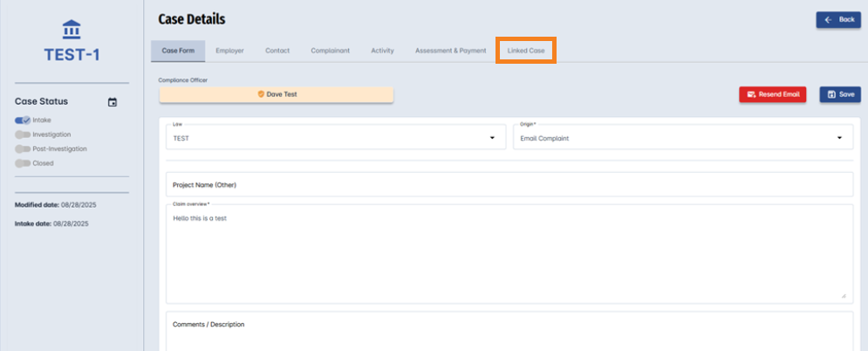Click the TEST-1 case title

coord(72,54)
